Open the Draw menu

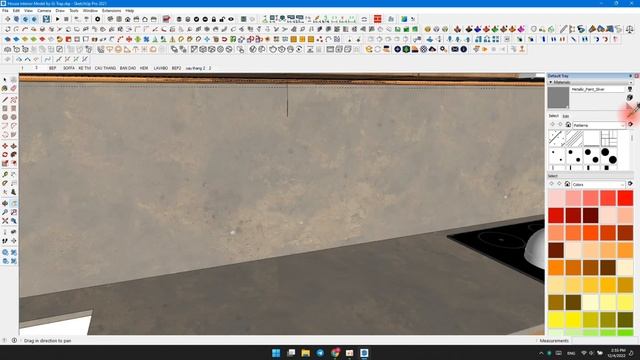(60, 11)
